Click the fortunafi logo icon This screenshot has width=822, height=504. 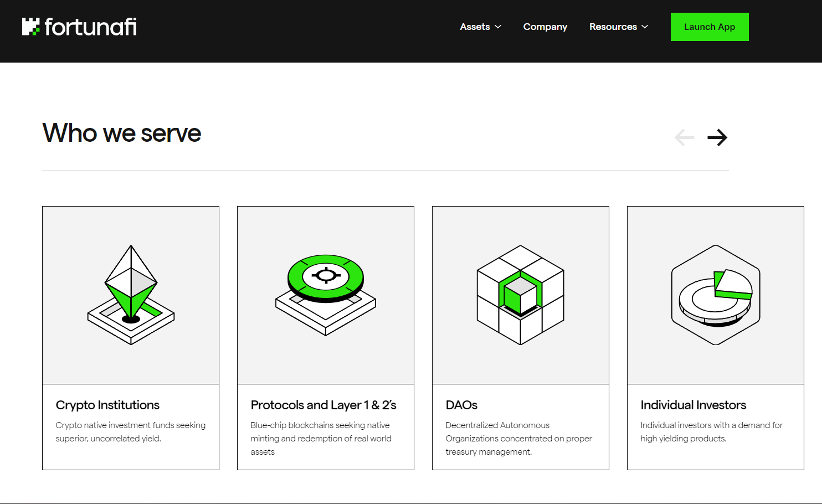(31, 27)
